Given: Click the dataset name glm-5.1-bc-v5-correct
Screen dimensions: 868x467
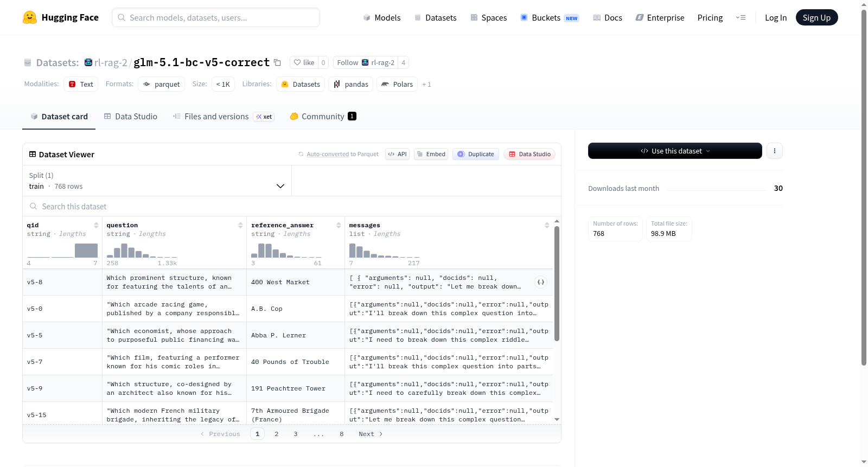Looking at the screenshot, I should pyautogui.click(x=202, y=62).
